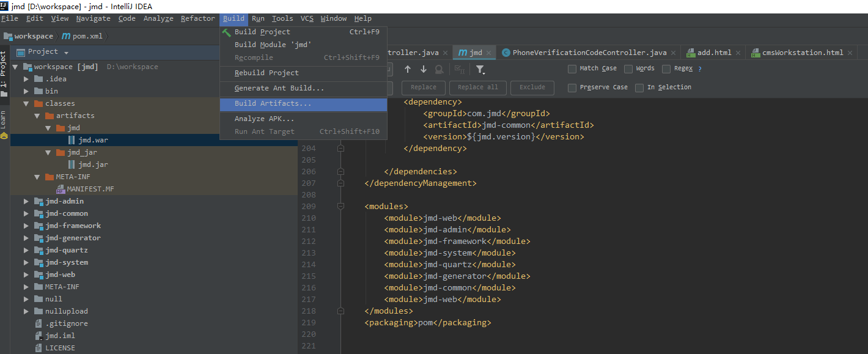Choose Generate Ant Build... menu item

tap(303, 88)
